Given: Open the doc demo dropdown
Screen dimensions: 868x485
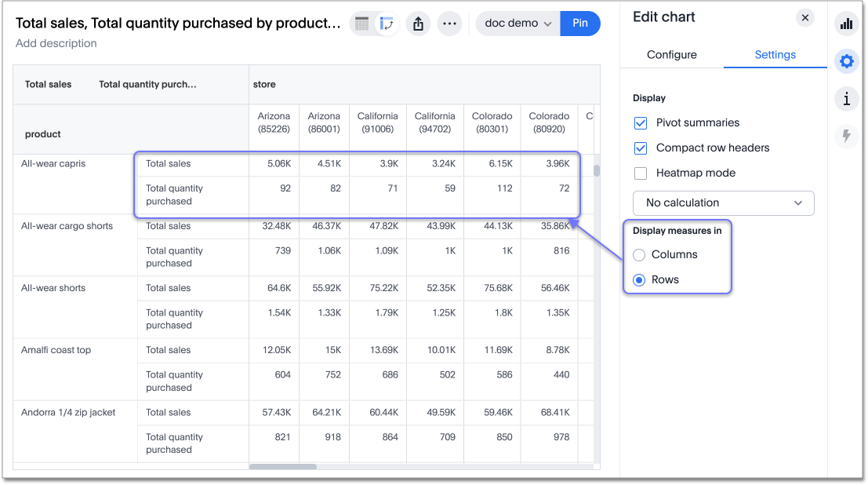Looking at the screenshot, I should point(518,24).
